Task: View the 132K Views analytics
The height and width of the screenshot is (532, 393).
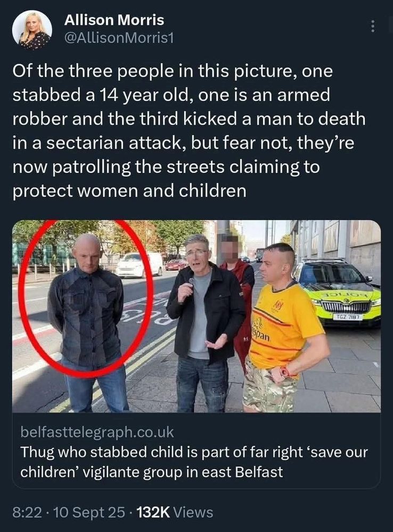Action: [x=175, y=512]
